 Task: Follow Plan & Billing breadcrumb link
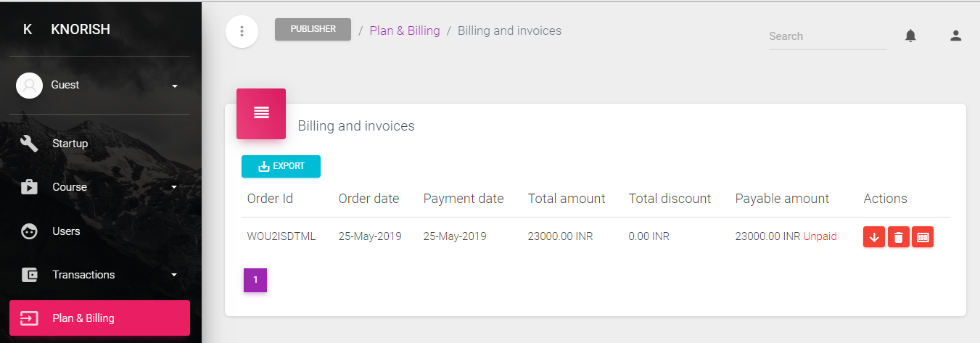[405, 30]
